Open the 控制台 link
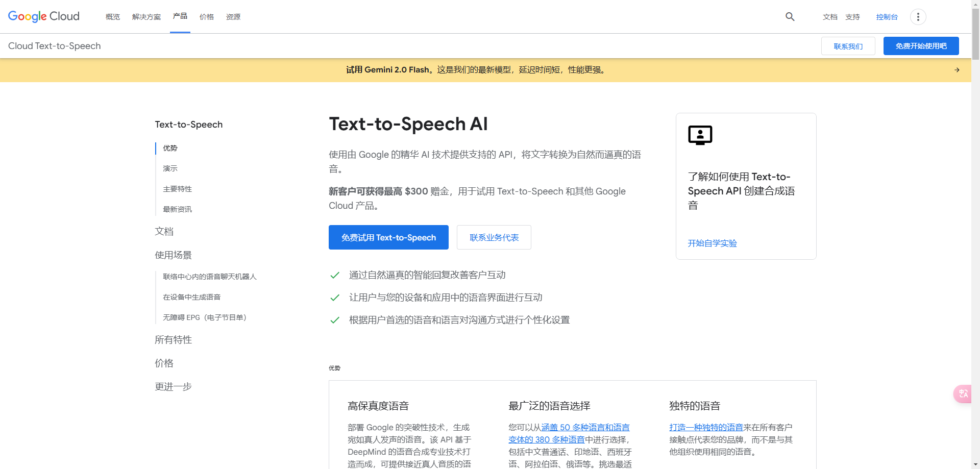This screenshot has width=980, height=469. pos(887,17)
